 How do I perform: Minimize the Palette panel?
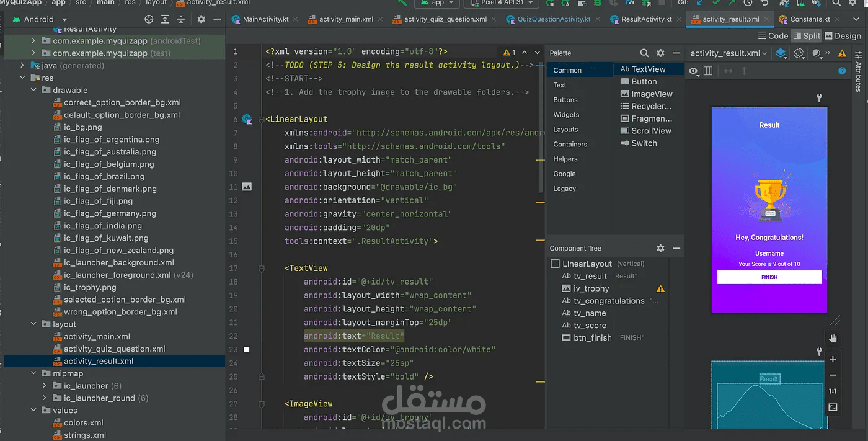(x=676, y=53)
